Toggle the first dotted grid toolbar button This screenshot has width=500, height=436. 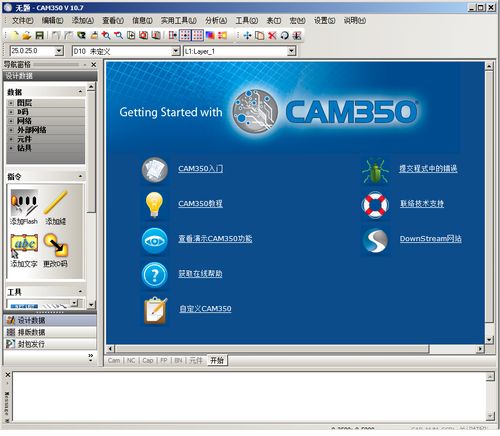pos(185,35)
